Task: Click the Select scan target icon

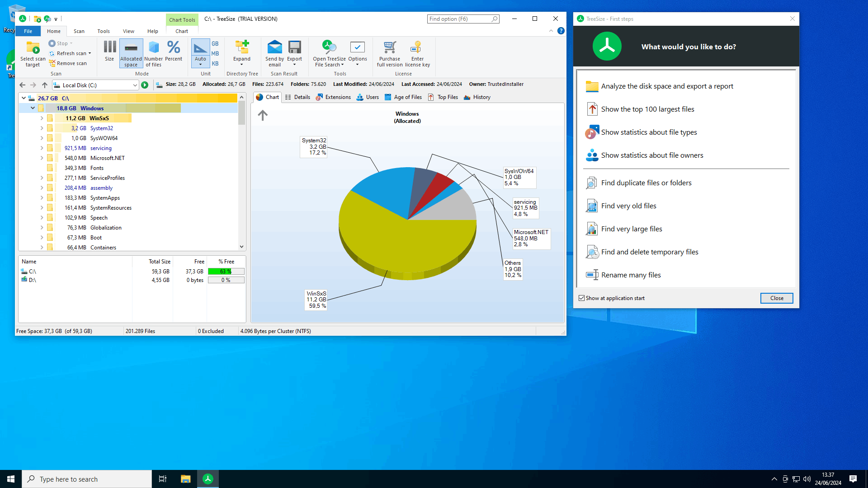Action: point(33,54)
